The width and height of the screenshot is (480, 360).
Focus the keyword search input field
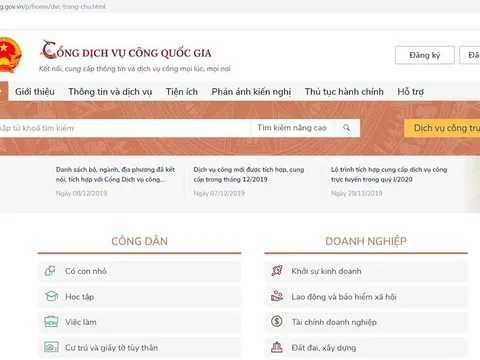click(x=125, y=128)
